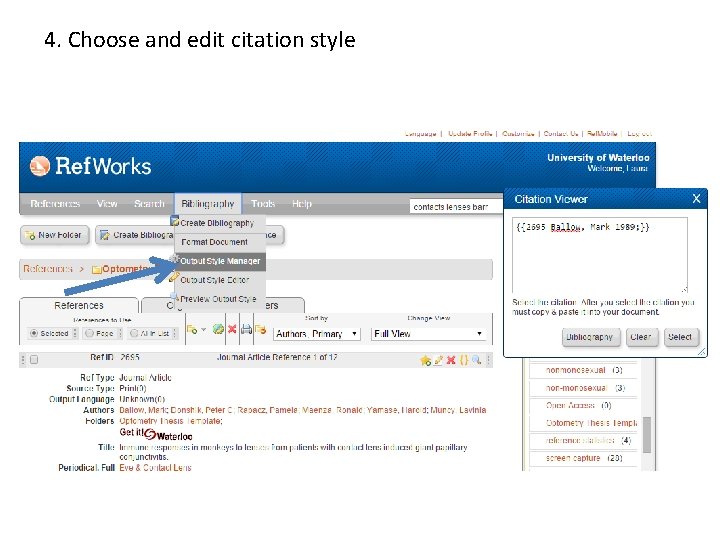Click the Language link at top
720x540 pixels.
pyautogui.click(x=421, y=134)
